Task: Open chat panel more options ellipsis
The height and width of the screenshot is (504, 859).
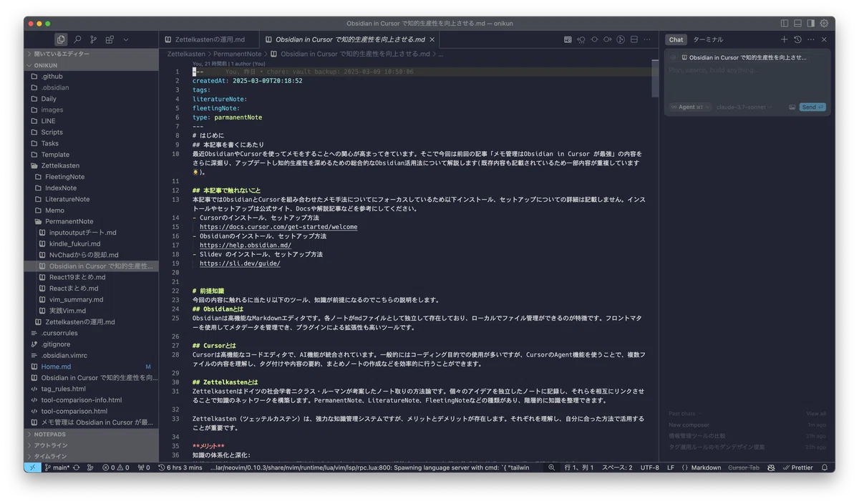Action: coord(810,39)
